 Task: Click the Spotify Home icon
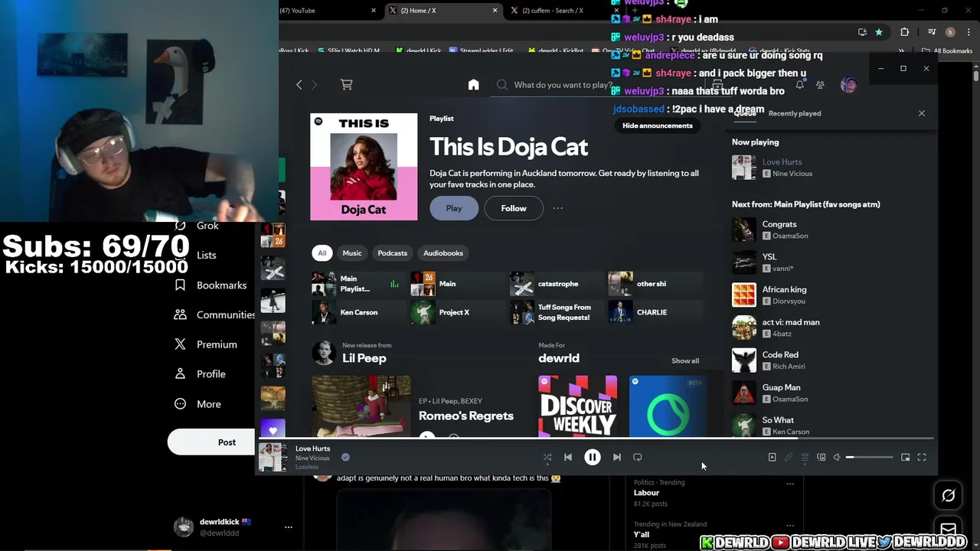[x=473, y=85]
